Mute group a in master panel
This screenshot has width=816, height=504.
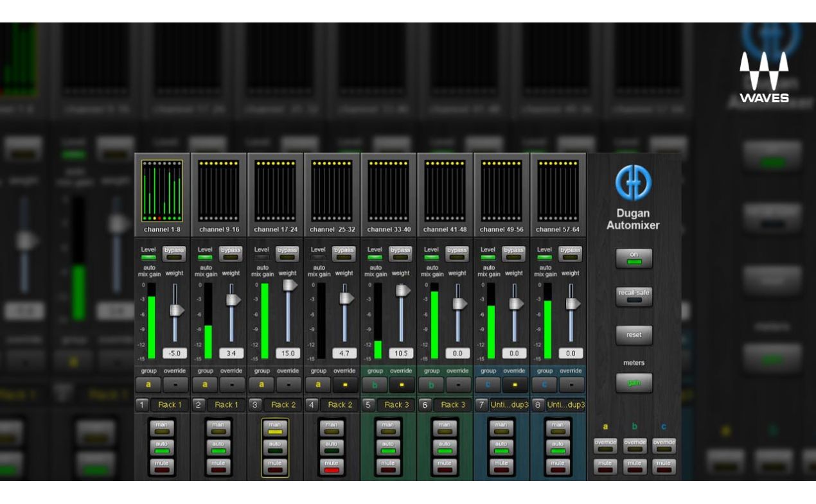(x=605, y=466)
